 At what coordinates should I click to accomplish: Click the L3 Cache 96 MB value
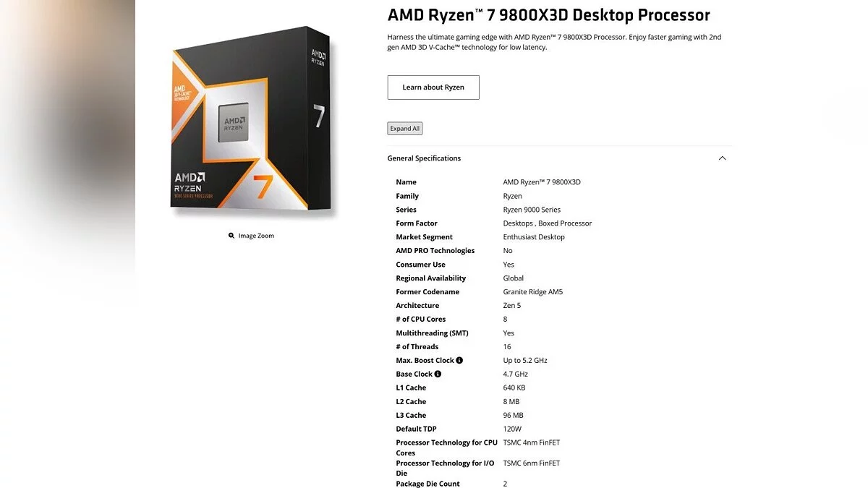coord(513,415)
